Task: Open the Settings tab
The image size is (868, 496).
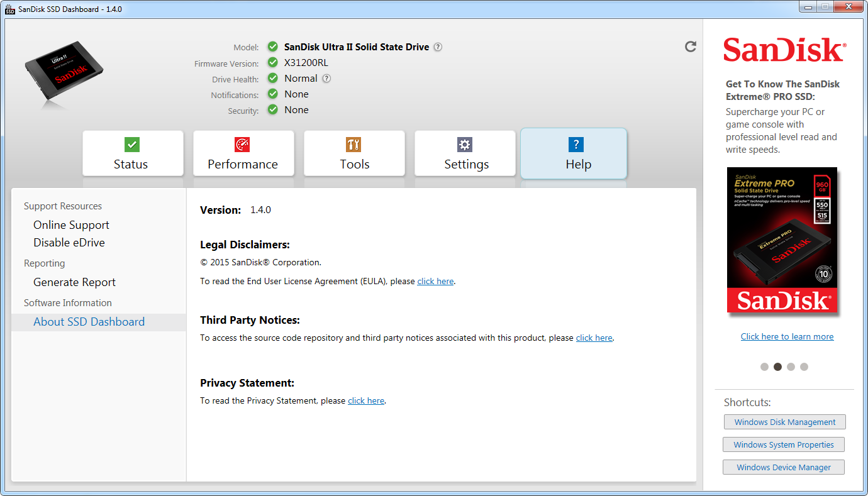Action: (465, 153)
